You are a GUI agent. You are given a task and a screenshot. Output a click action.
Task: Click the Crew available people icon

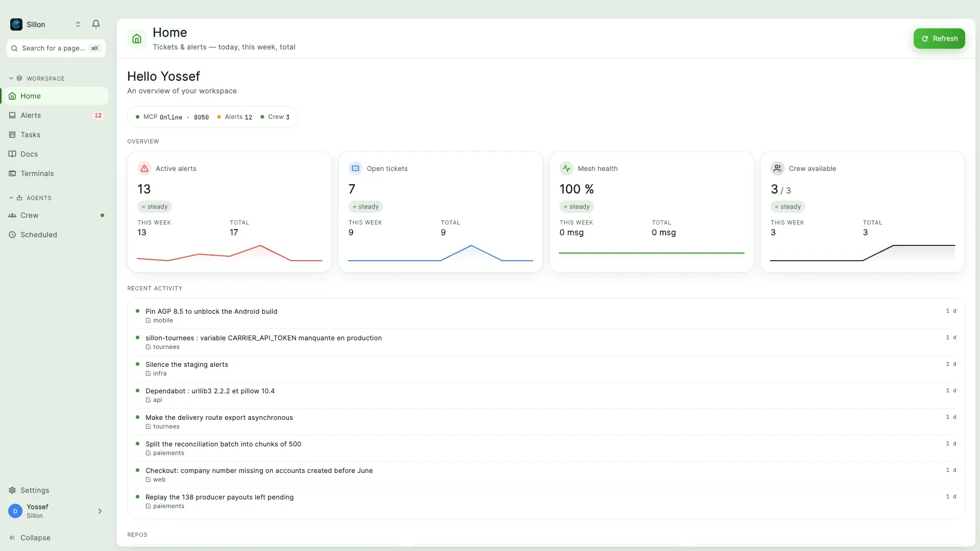(777, 168)
